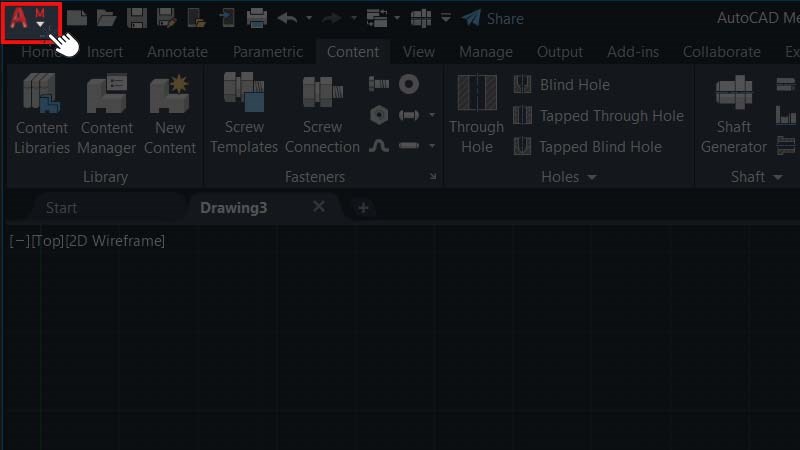The image size is (800, 450).
Task: Click the Tapped Through Hole tool
Action: point(598,116)
